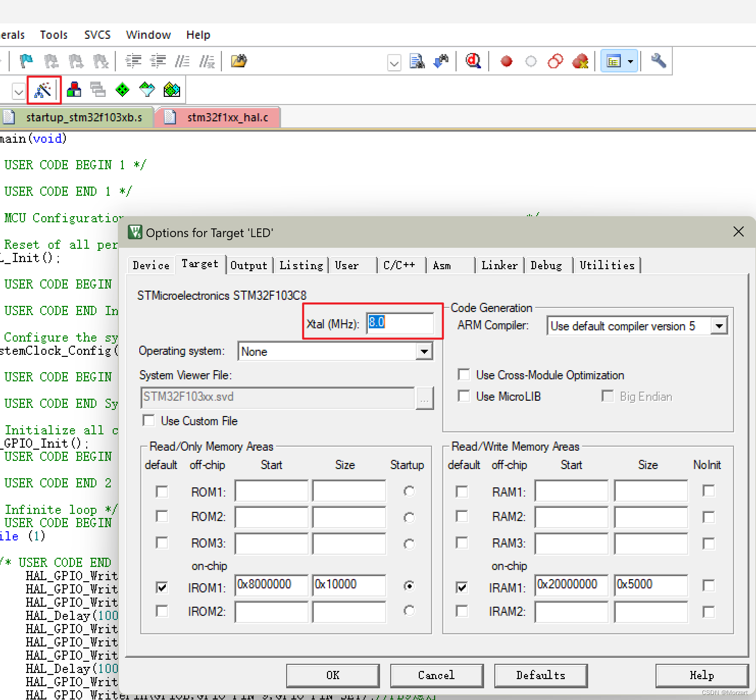
Task: Open the window layout dropdown arrow
Action: (x=631, y=61)
